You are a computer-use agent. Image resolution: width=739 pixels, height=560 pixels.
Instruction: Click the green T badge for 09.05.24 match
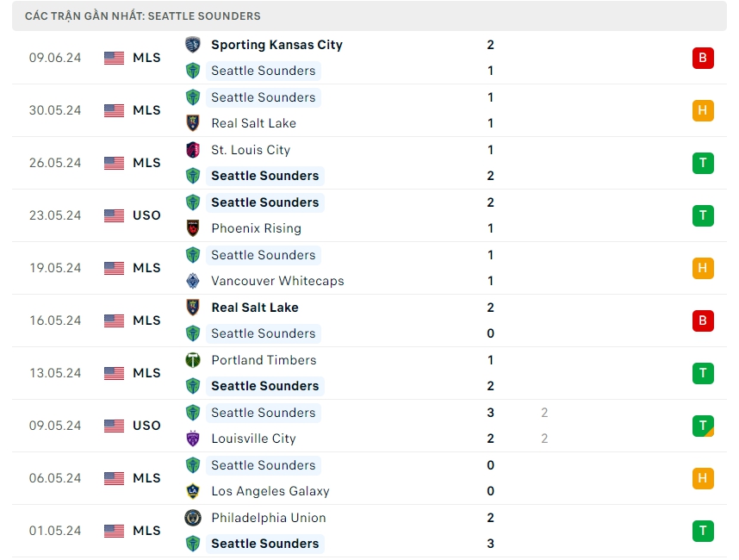point(703,426)
